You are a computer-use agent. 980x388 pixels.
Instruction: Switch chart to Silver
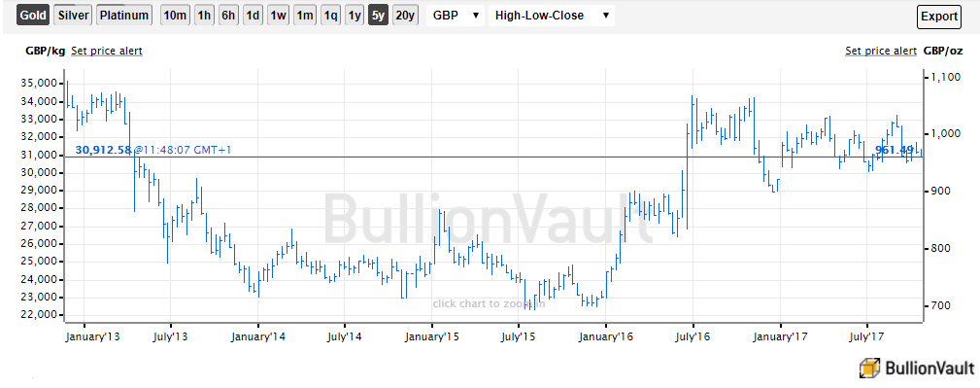point(74,16)
